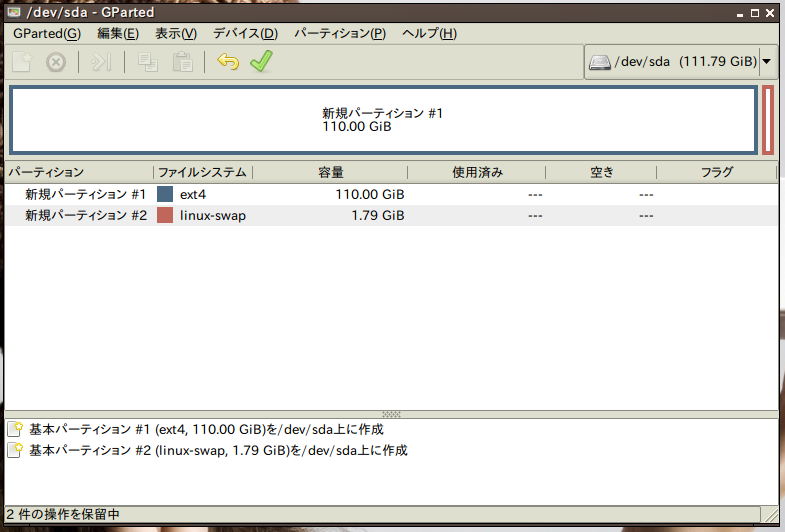The height and width of the screenshot is (532, 785).
Task: Click the window resize grip corner
Action: click(x=771, y=515)
